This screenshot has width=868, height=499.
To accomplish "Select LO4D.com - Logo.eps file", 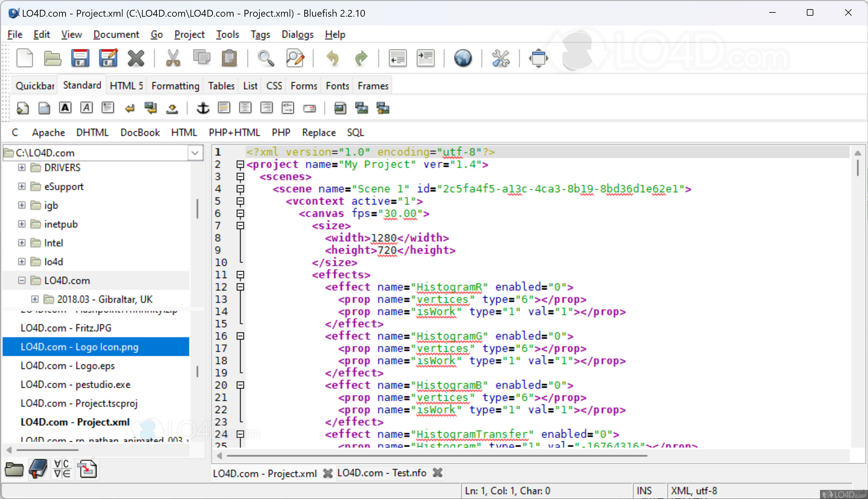I will pos(68,366).
